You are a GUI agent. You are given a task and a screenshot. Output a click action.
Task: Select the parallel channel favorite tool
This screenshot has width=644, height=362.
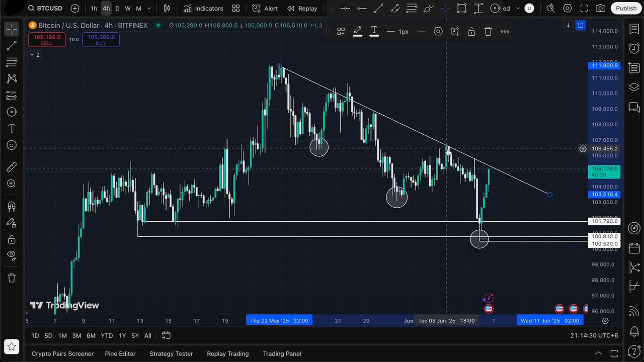(395, 8)
